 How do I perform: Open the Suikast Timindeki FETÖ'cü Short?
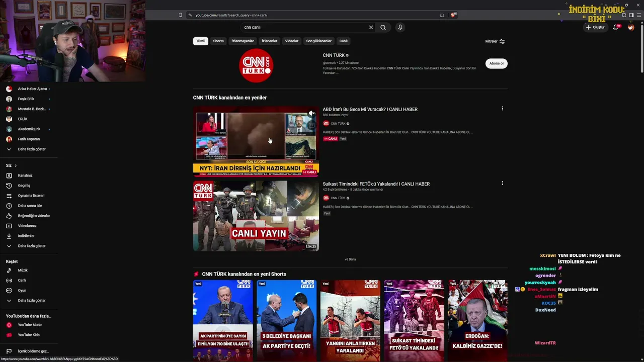(414, 321)
